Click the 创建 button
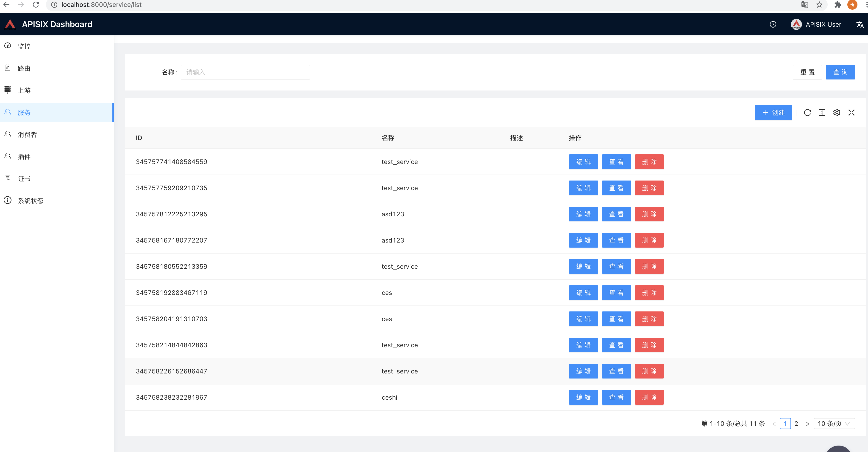This screenshot has height=452, width=868. (773, 113)
